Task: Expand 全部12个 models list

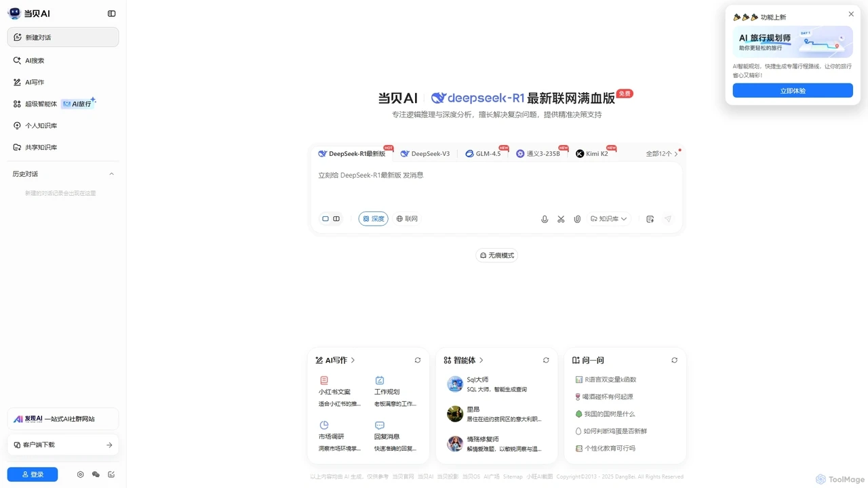Action: [662, 154]
